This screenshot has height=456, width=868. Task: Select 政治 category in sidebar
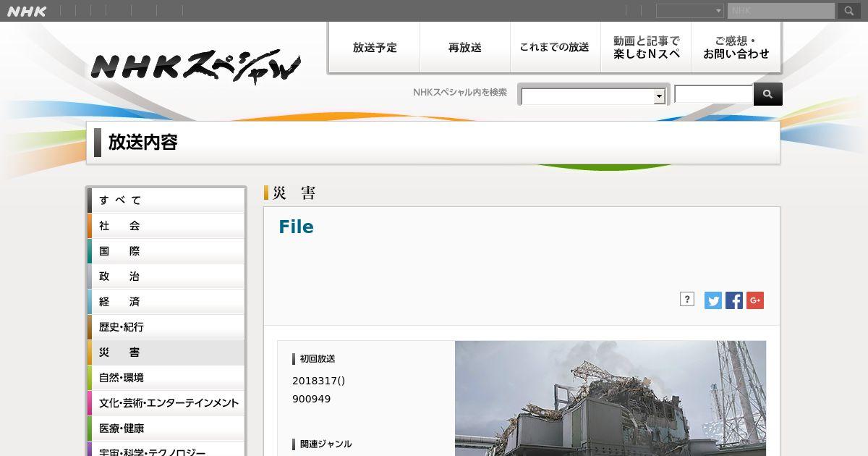166,276
